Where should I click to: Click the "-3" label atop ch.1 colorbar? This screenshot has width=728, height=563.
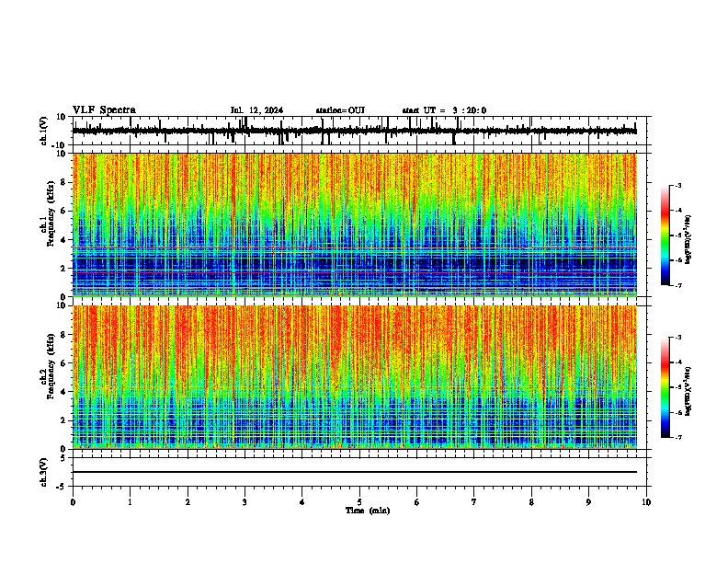click(x=677, y=186)
